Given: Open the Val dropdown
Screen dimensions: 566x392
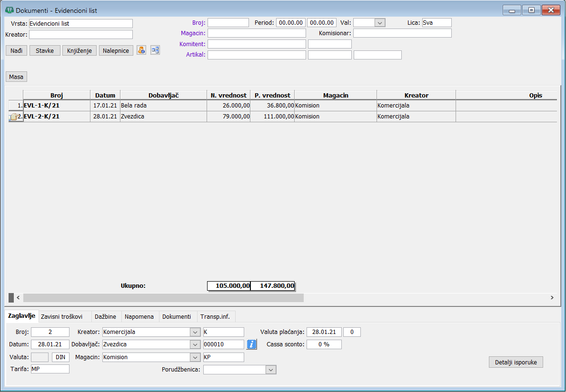Looking at the screenshot, I should (379, 22).
